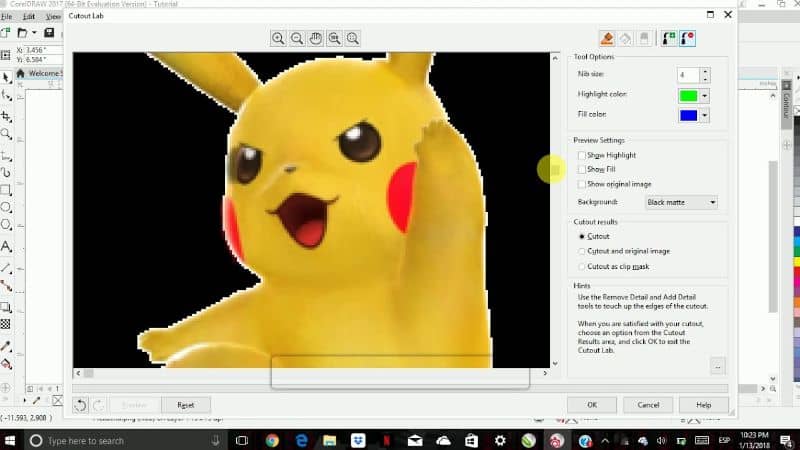Select the Freehand tool in CorelDRAW toolbox
The image size is (800, 450).
7,156
